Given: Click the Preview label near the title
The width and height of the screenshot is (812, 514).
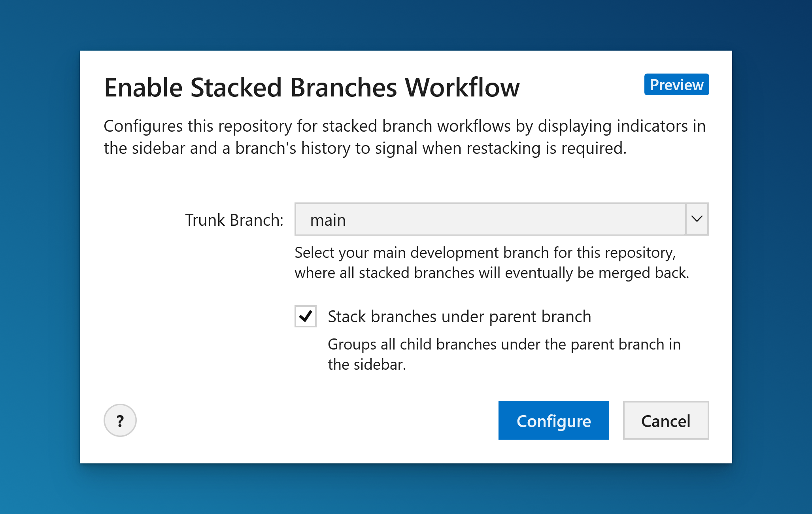Looking at the screenshot, I should [676, 85].
